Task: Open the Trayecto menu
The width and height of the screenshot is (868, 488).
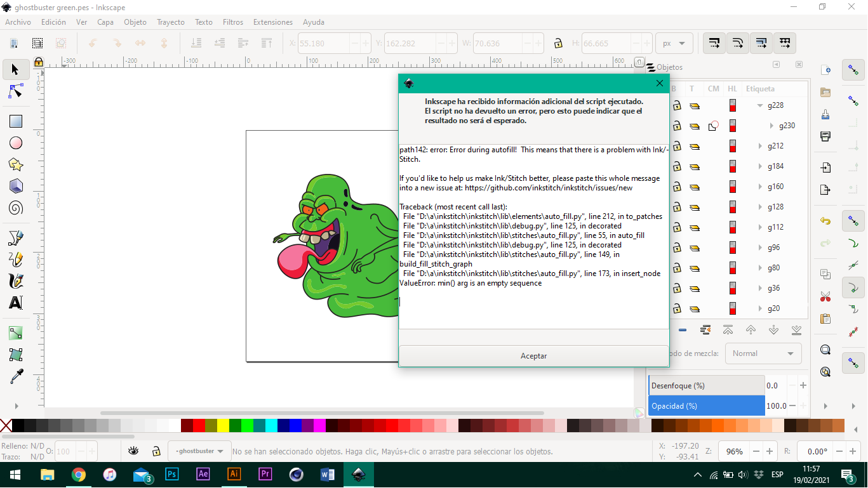Action: (x=171, y=22)
